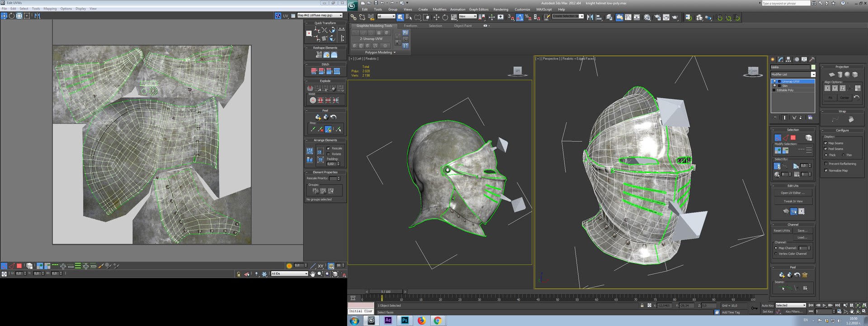Image resolution: width=868 pixels, height=326 pixels.
Task: Click the Select and Link chain icon
Action: click(354, 17)
